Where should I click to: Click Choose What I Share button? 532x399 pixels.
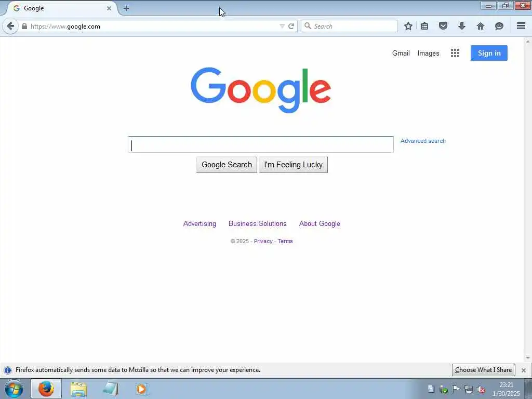pos(484,370)
